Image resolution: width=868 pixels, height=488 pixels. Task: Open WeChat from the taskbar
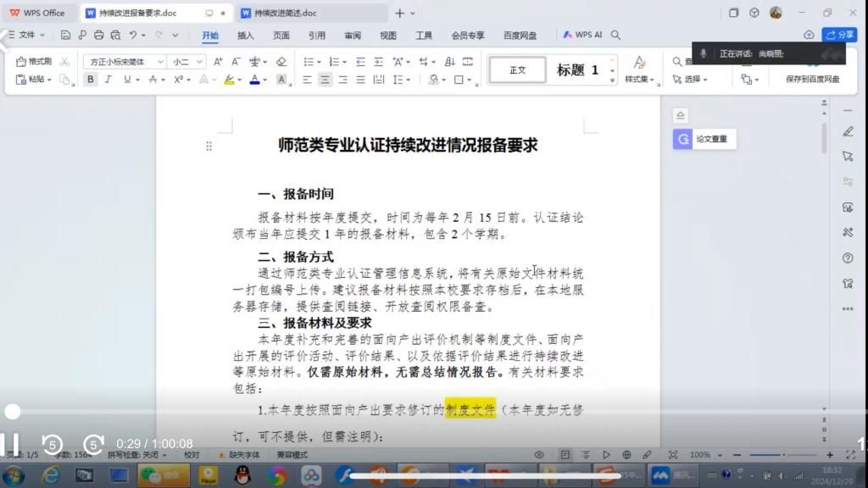[x=164, y=475]
